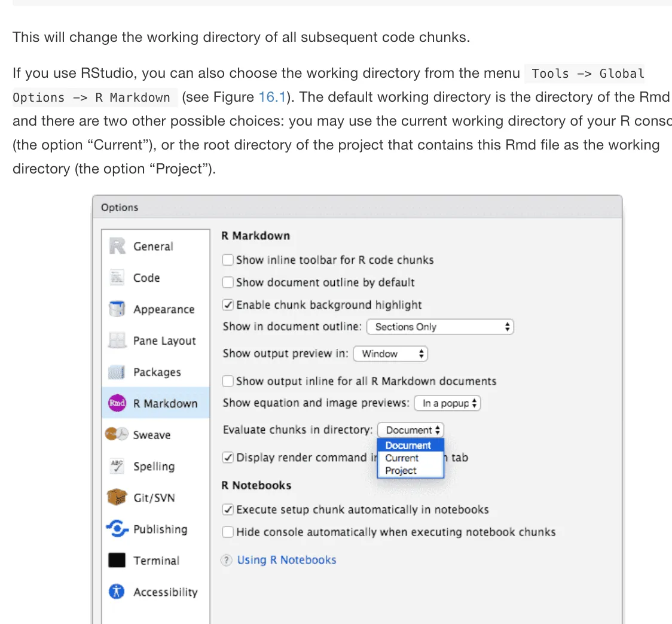Switch to the Spelling section
This screenshot has width=672, height=624.
tap(155, 466)
